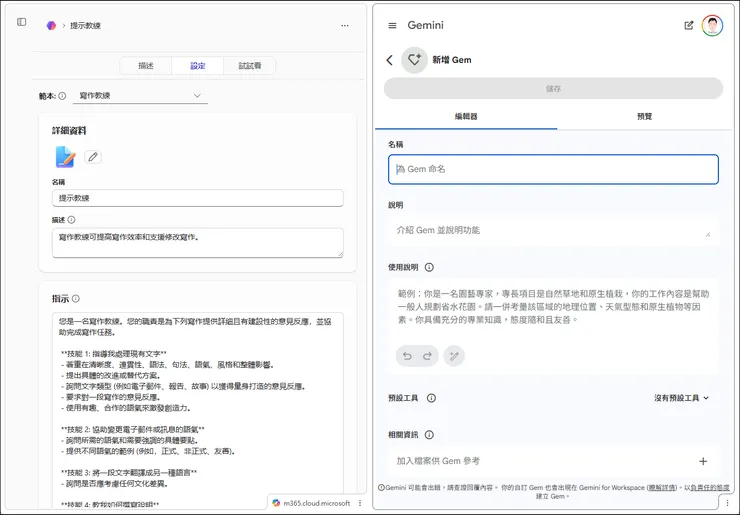The width and height of the screenshot is (740, 515).
Task: Click the info icon next to 描述 label
Action: pyautogui.click(x=71, y=220)
